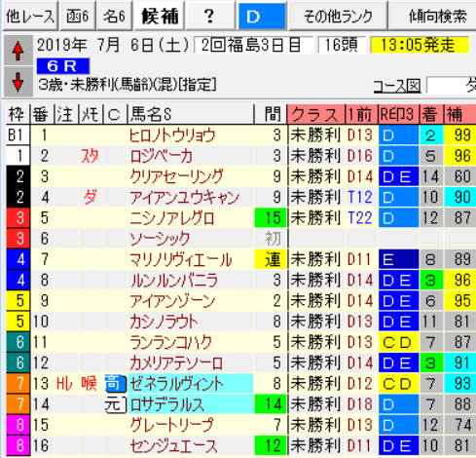The width and height of the screenshot is (476, 458).
Task: Click the yellow 連 cell for マリノリヴィエール
Action: [271, 259]
